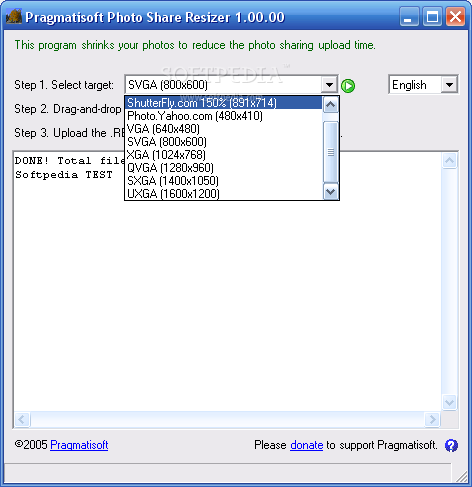Click log area vertical scroll down arrow

point(449,402)
